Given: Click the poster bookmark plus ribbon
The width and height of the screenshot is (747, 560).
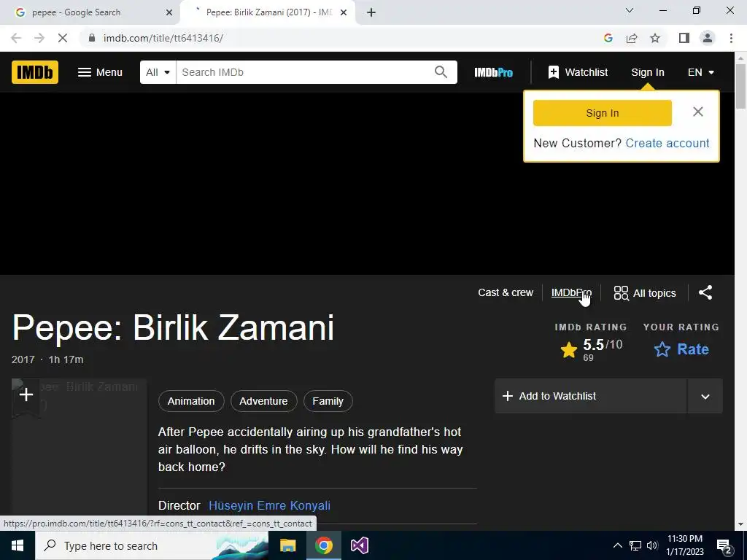Looking at the screenshot, I should point(26,396).
